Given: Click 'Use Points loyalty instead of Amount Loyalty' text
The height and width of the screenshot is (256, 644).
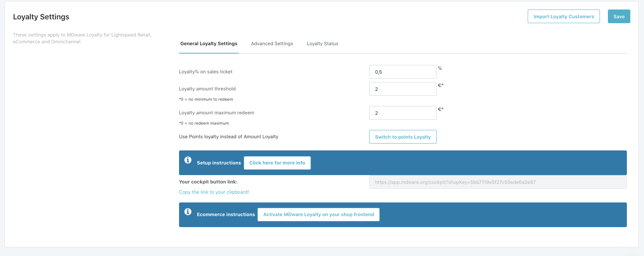Looking at the screenshot, I should (x=228, y=137).
